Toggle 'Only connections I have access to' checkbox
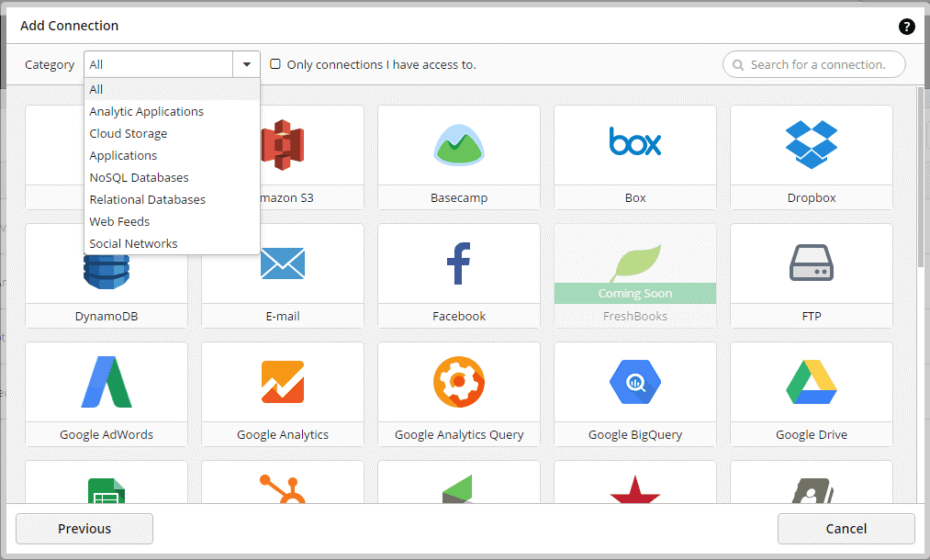This screenshot has width=930, height=560. [275, 64]
